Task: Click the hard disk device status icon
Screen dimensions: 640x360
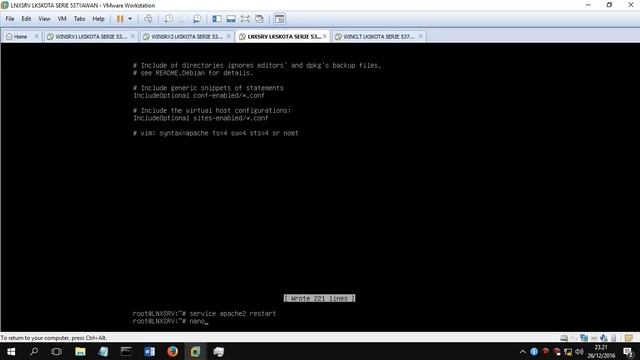Action: (564, 338)
